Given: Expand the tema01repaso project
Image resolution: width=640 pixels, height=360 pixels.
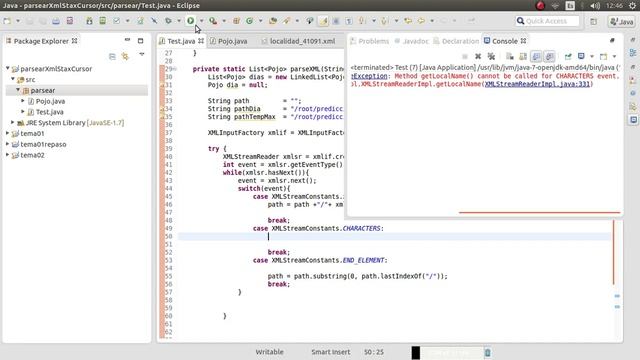Looking at the screenshot, I should tap(7, 144).
